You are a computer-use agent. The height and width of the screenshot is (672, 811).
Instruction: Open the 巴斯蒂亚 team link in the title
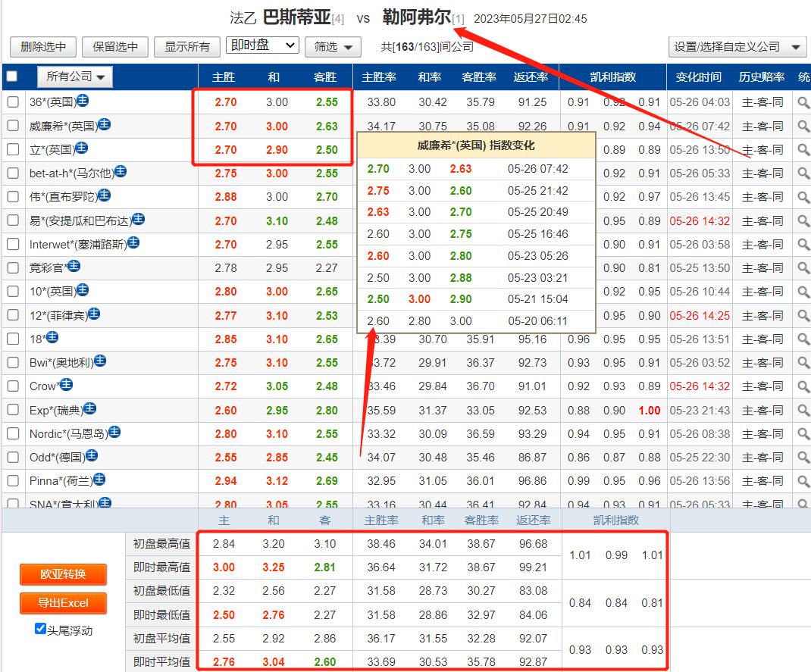(x=296, y=17)
